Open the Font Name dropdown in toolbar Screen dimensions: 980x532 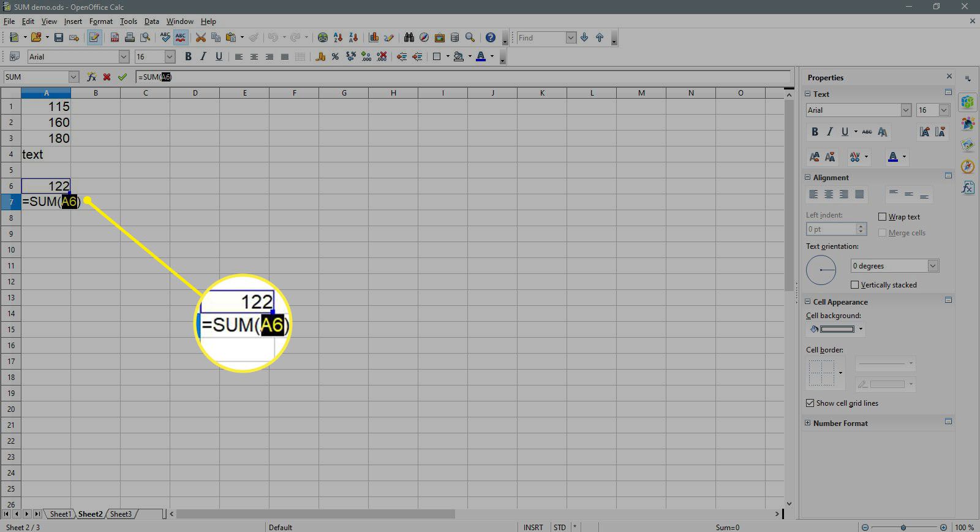(124, 57)
